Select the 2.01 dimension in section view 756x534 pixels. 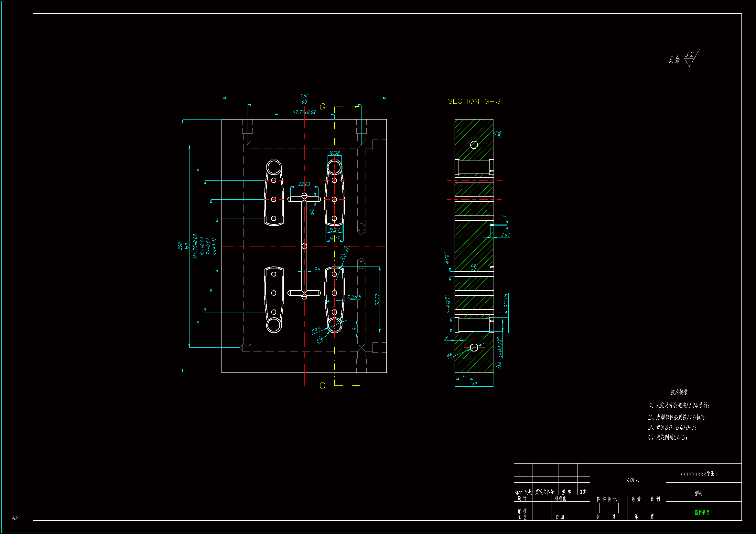coord(505,235)
